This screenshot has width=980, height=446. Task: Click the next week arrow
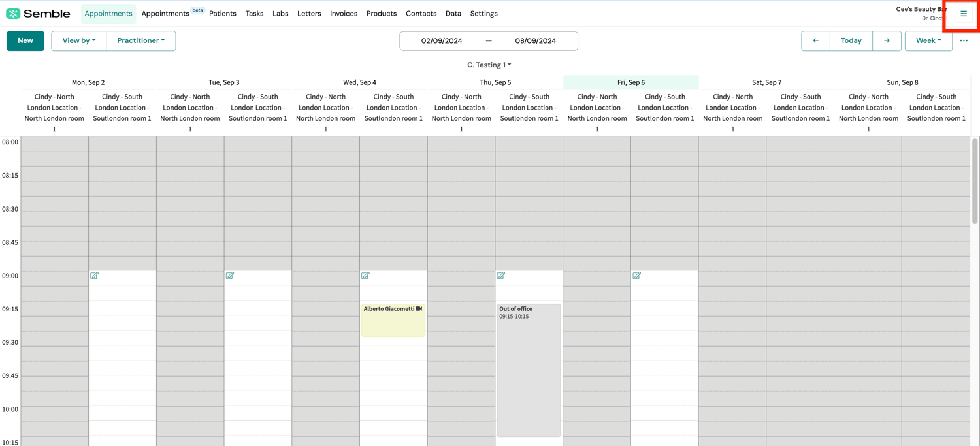pyautogui.click(x=887, y=40)
